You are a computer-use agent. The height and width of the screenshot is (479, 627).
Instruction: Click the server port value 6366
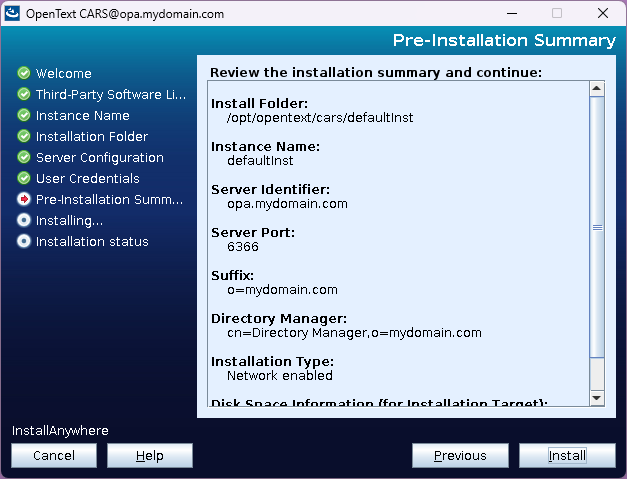(243, 247)
